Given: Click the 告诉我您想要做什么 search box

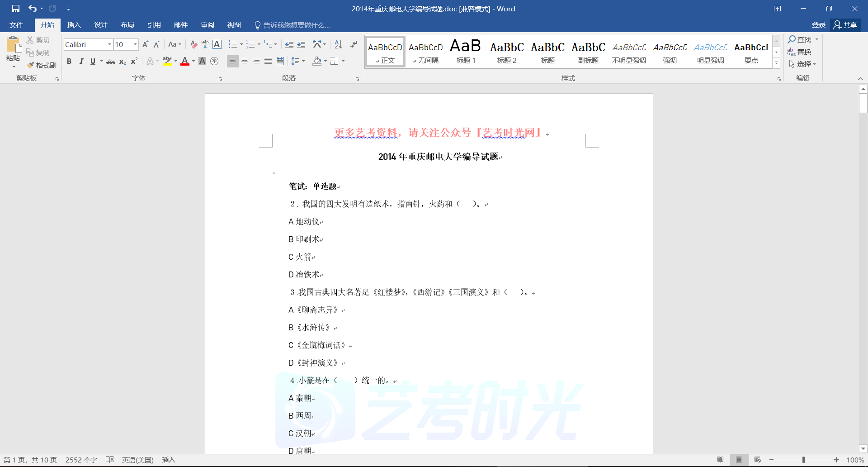Looking at the screenshot, I should [296, 25].
